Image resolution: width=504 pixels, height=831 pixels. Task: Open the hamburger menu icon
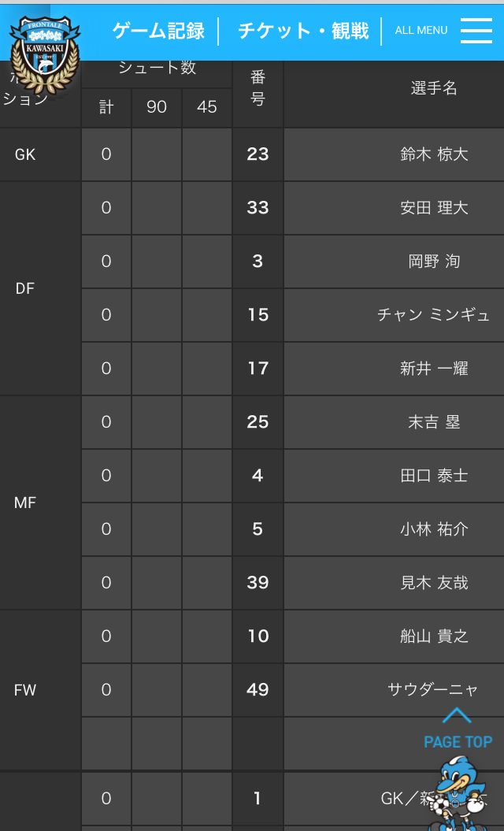(x=476, y=31)
